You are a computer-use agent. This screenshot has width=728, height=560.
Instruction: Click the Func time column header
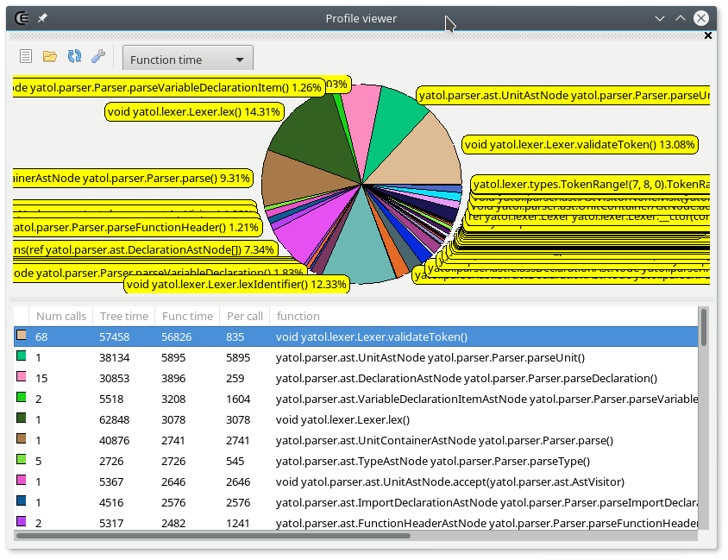coord(187,316)
